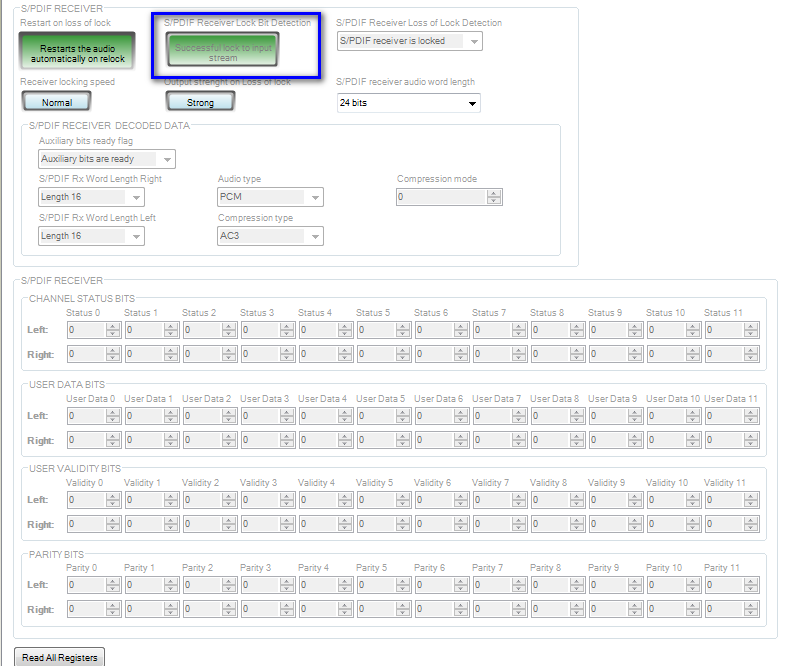The width and height of the screenshot is (792, 666).
Task: Open the Audio type PCM dropdown
Action: (270, 197)
